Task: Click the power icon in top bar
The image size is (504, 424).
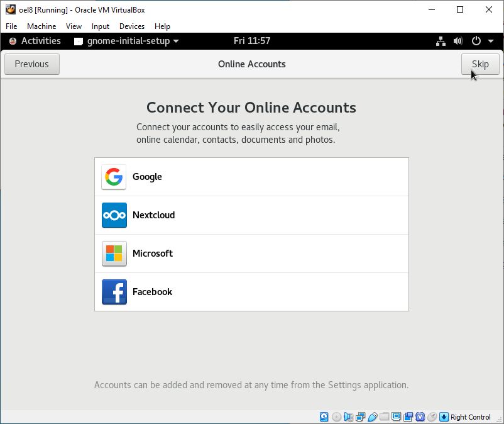Action: click(476, 41)
